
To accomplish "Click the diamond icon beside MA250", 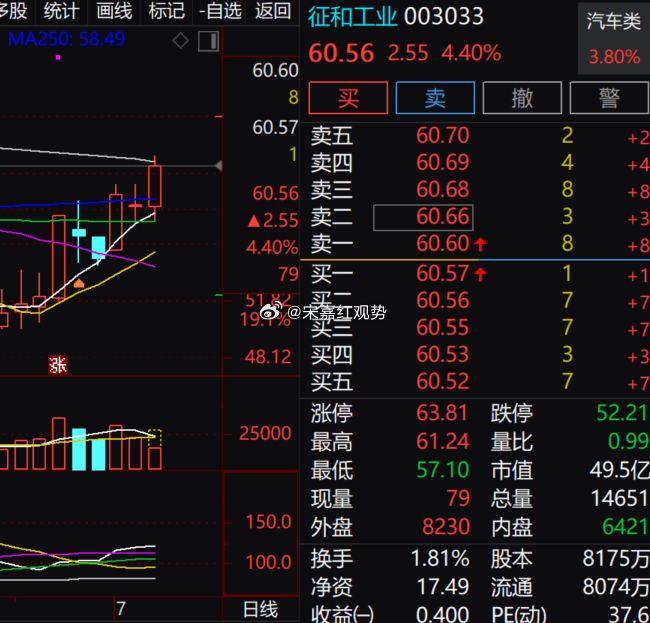I will [x=180, y=41].
